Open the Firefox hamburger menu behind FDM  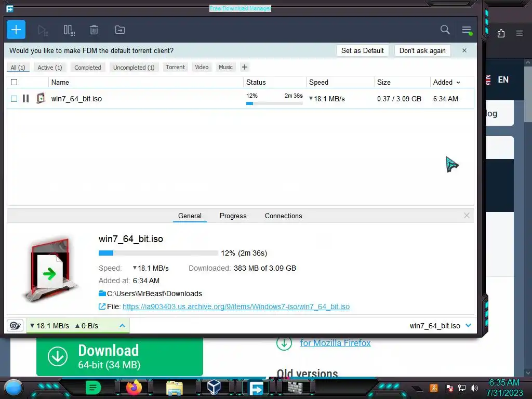coord(520,33)
